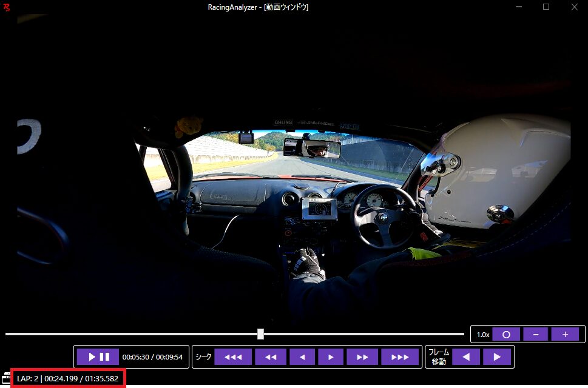588x388 pixels.
Task: Maximize the RacingAnalyzer window
Action: [546, 7]
